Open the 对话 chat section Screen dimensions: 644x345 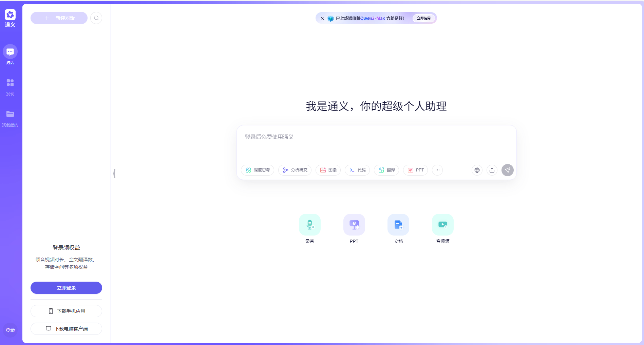[x=10, y=55]
